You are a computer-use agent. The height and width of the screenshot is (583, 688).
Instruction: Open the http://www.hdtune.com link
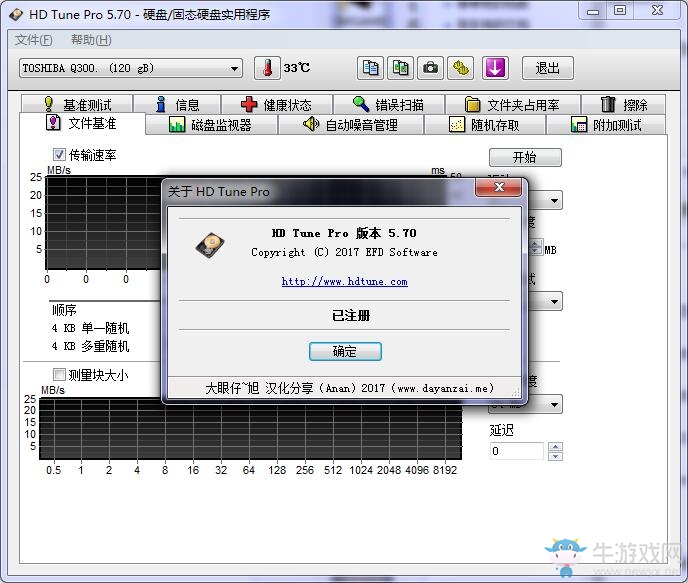344,282
